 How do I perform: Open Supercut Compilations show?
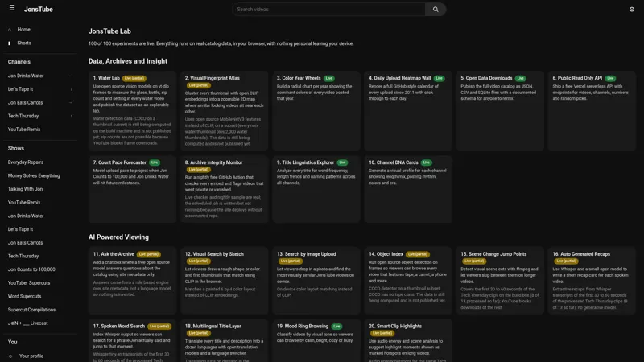31,310
